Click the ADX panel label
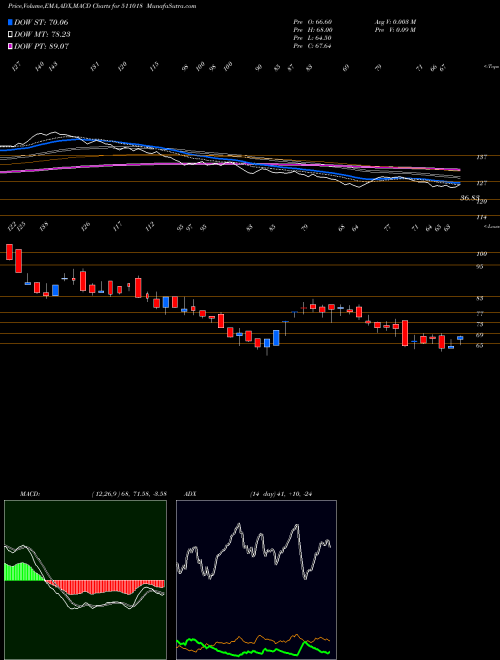 (x=192, y=493)
